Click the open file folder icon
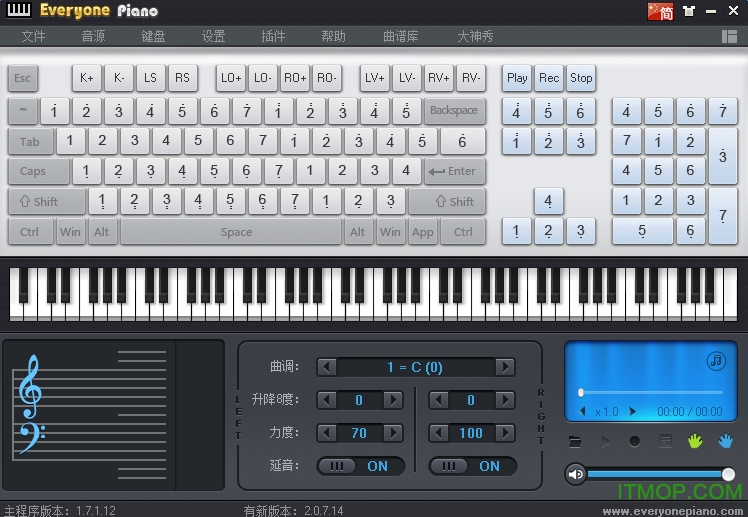748x517 pixels. (575, 441)
